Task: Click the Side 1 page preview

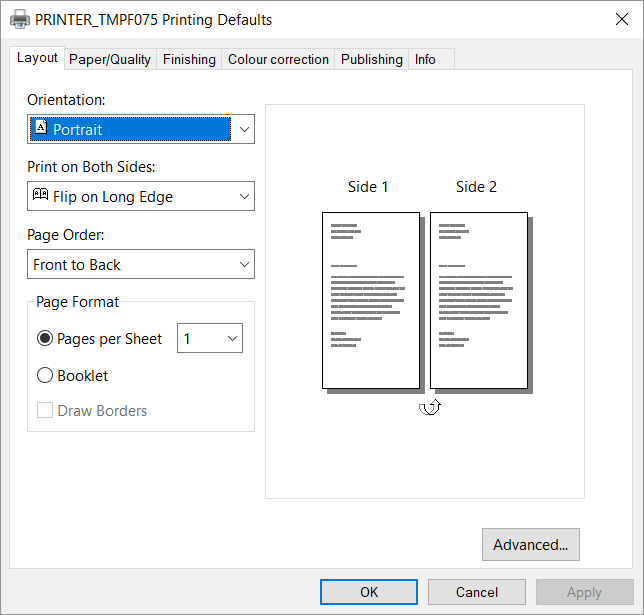Action: (370, 300)
